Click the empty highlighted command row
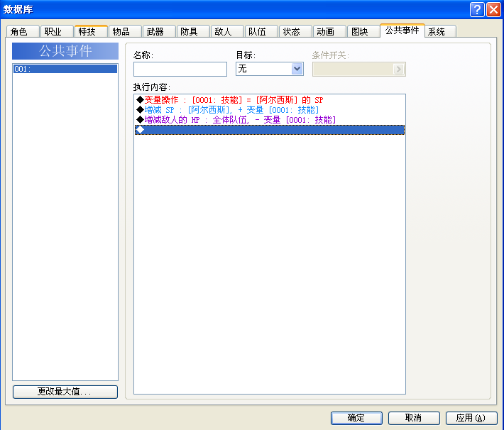This screenshot has height=430, width=504. (269, 130)
